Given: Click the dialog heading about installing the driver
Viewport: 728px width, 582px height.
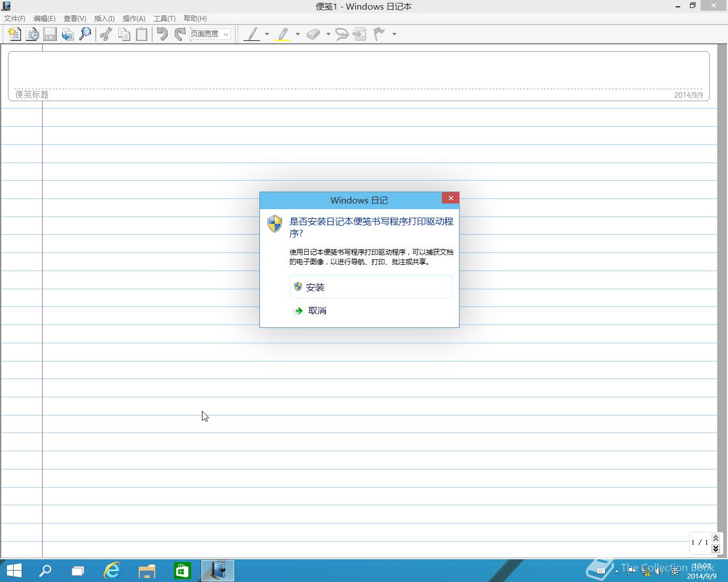Looking at the screenshot, I should coord(371,227).
